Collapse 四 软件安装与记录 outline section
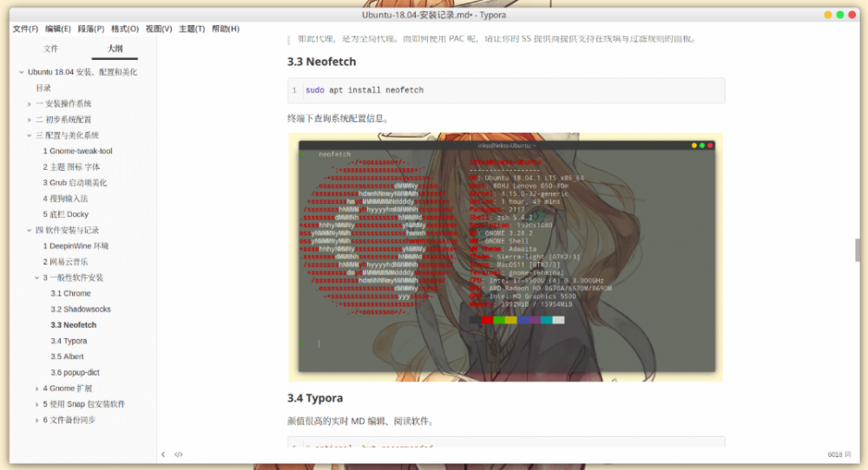 click(30, 231)
